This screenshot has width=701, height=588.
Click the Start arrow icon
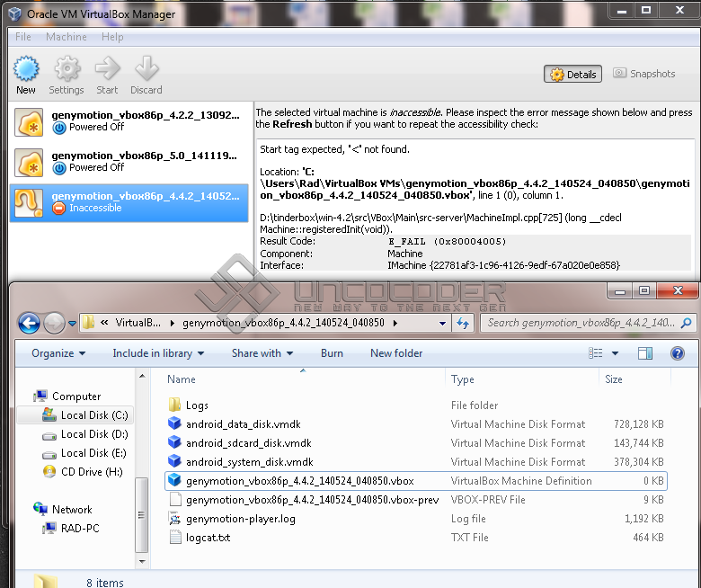tap(107, 69)
